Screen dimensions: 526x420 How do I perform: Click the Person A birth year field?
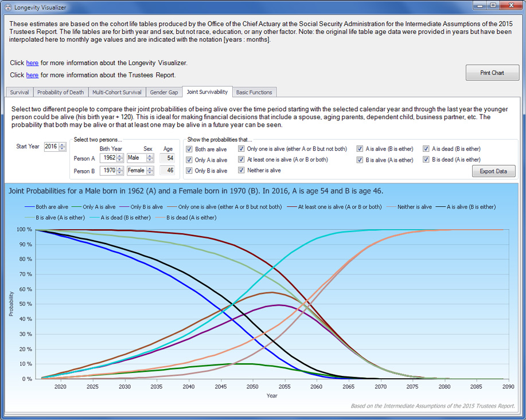[108, 158]
